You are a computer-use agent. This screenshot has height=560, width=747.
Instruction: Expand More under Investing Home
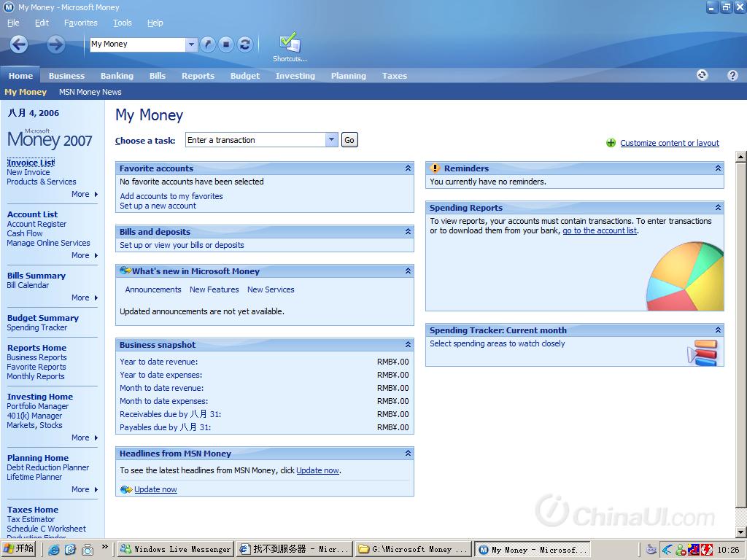pyautogui.click(x=85, y=437)
